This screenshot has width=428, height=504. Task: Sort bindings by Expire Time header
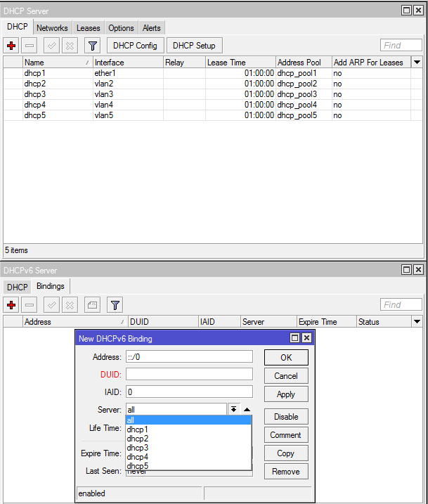click(327, 322)
